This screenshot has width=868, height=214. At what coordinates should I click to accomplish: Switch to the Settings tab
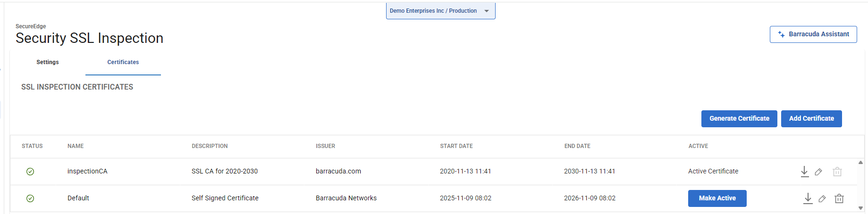click(48, 62)
